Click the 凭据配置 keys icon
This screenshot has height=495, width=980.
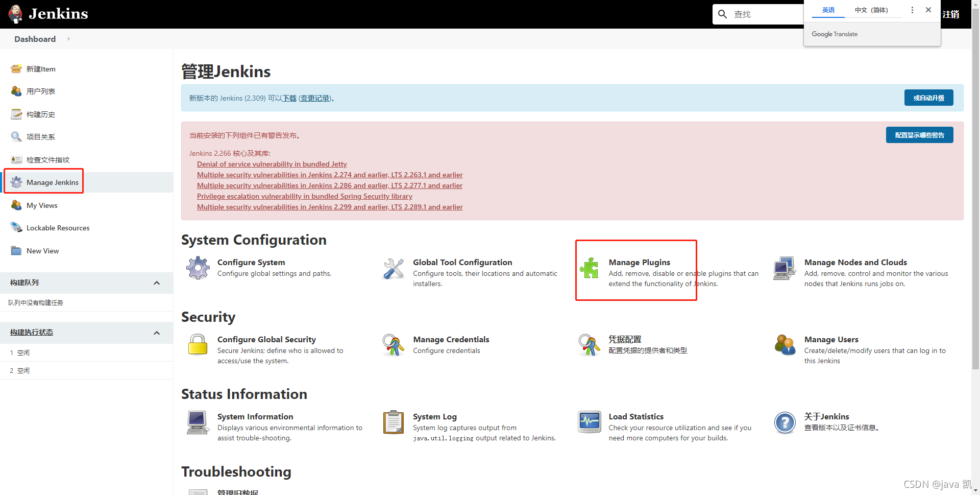click(589, 345)
